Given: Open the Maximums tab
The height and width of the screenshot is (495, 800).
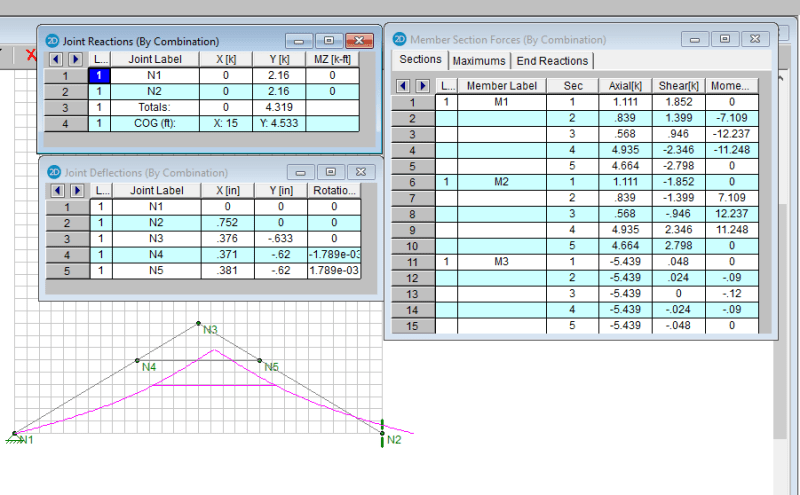Looking at the screenshot, I should 479,61.
